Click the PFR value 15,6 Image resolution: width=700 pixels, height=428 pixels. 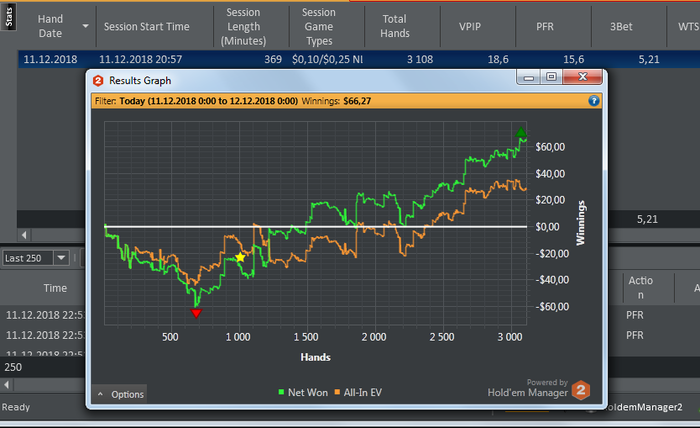[573, 59]
